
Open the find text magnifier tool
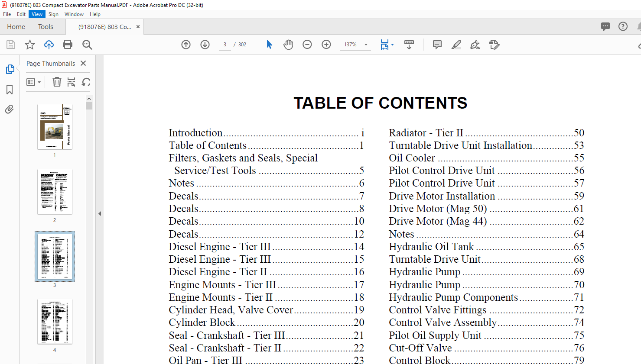[x=87, y=45]
